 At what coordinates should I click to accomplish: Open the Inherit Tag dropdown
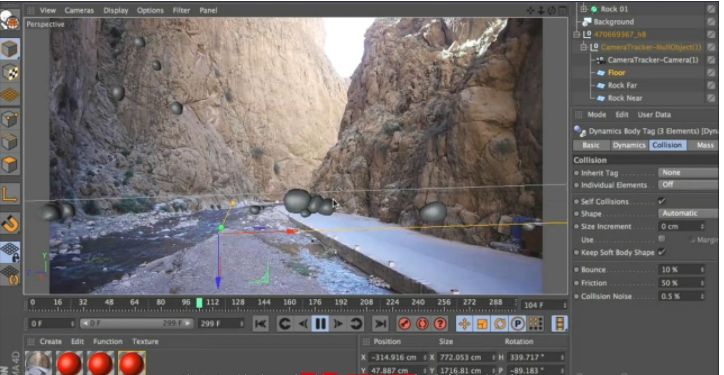point(688,172)
